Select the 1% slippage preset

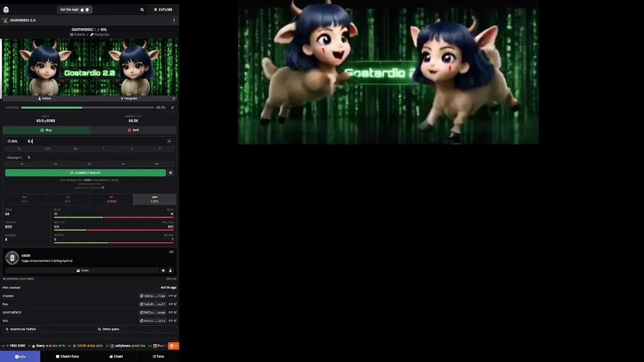coord(22,164)
